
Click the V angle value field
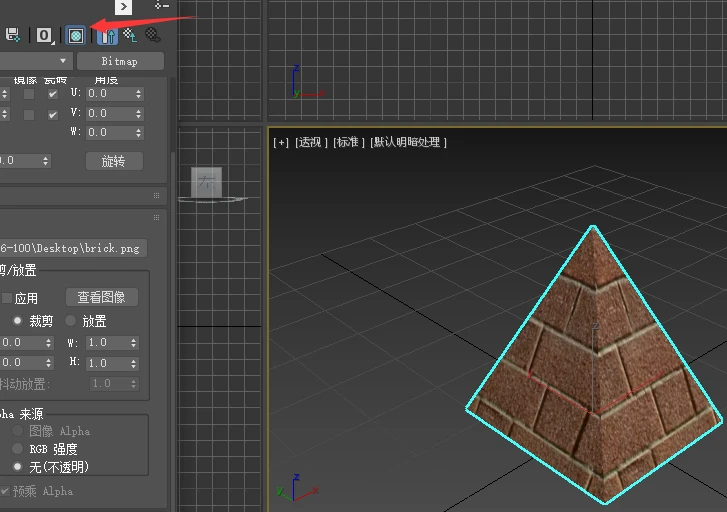(x=109, y=114)
